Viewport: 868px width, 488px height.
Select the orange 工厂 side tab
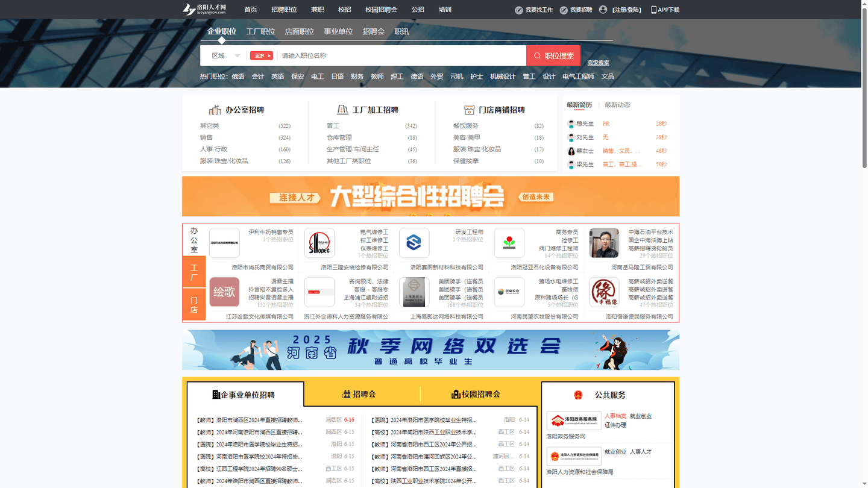tap(194, 272)
